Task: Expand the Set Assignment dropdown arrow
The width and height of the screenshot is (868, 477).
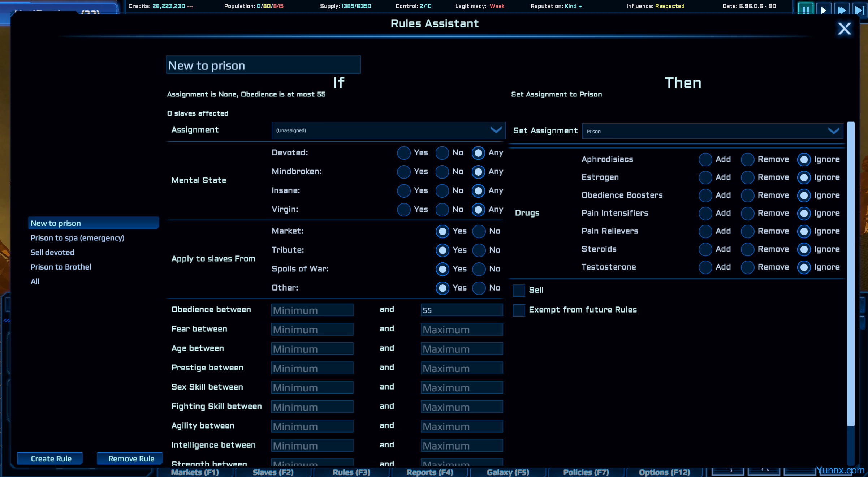Action: tap(833, 131)
